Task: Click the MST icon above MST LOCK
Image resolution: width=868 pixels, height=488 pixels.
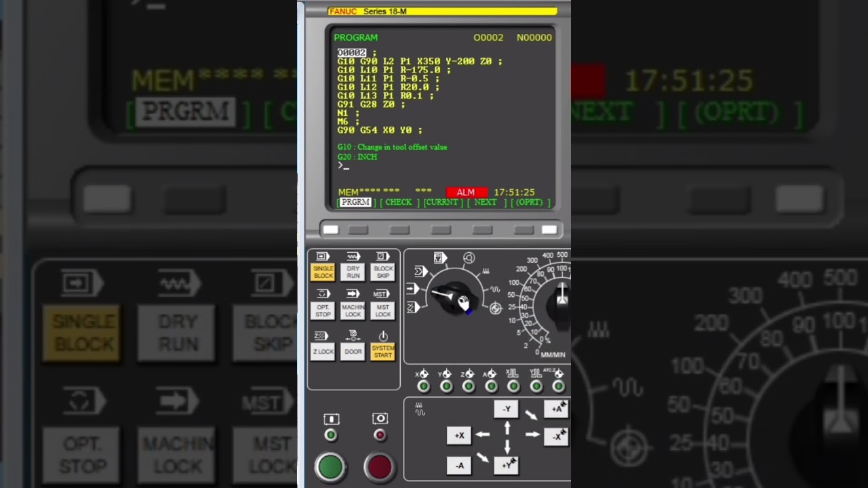Action: click(382, 294)
